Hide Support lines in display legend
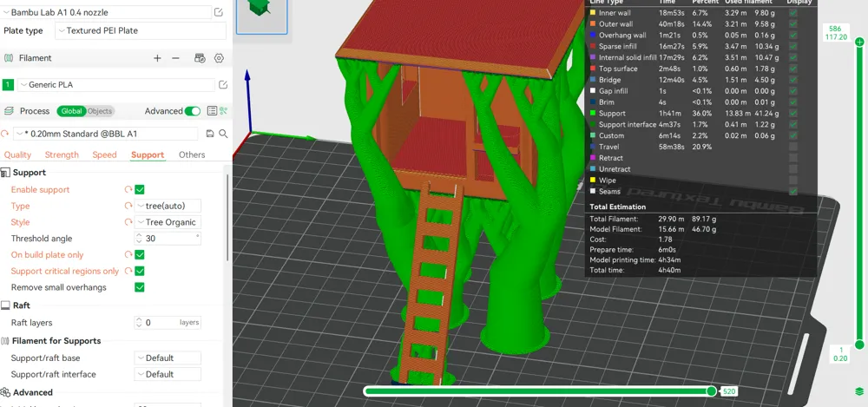868x407 pixels. 793,114
